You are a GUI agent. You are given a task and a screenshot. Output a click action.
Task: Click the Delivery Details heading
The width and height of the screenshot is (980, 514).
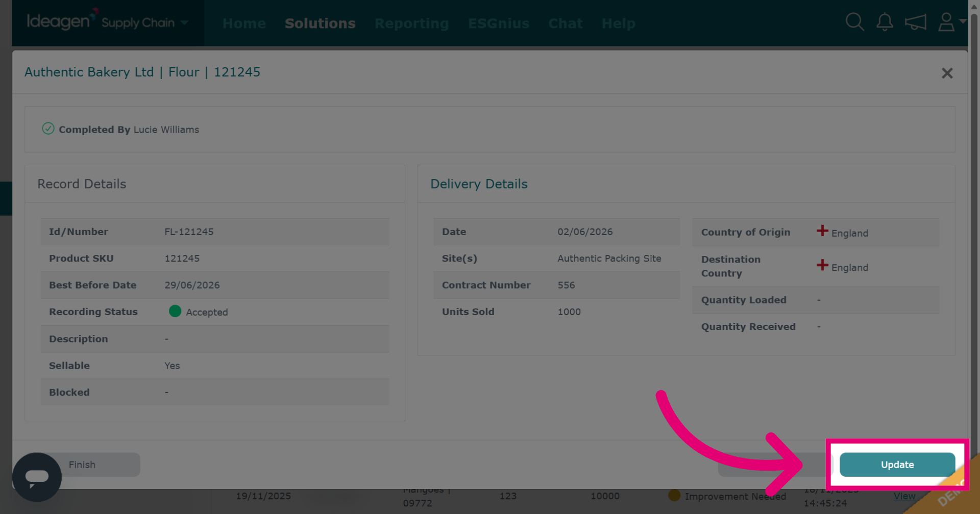[x=479, y=184]
